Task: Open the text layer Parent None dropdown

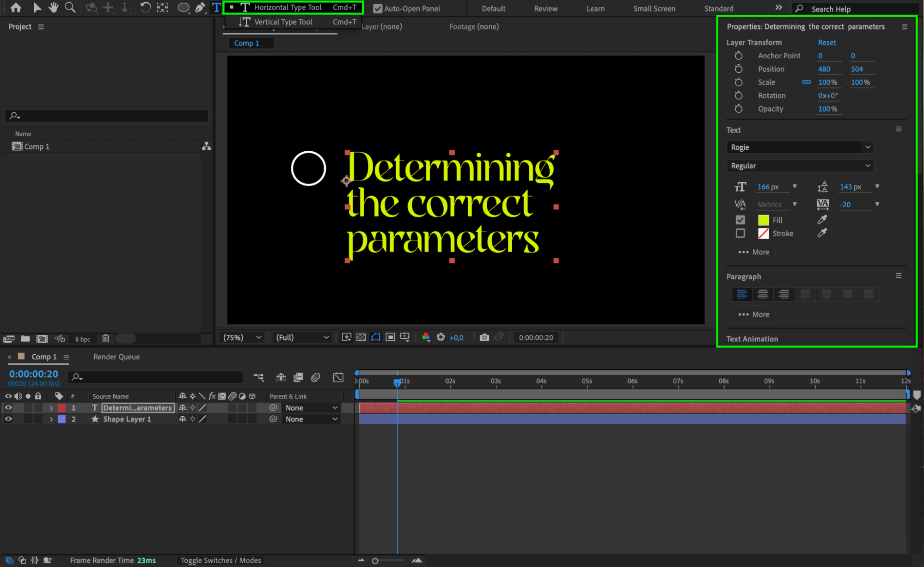Action: [x=311, y=408]
